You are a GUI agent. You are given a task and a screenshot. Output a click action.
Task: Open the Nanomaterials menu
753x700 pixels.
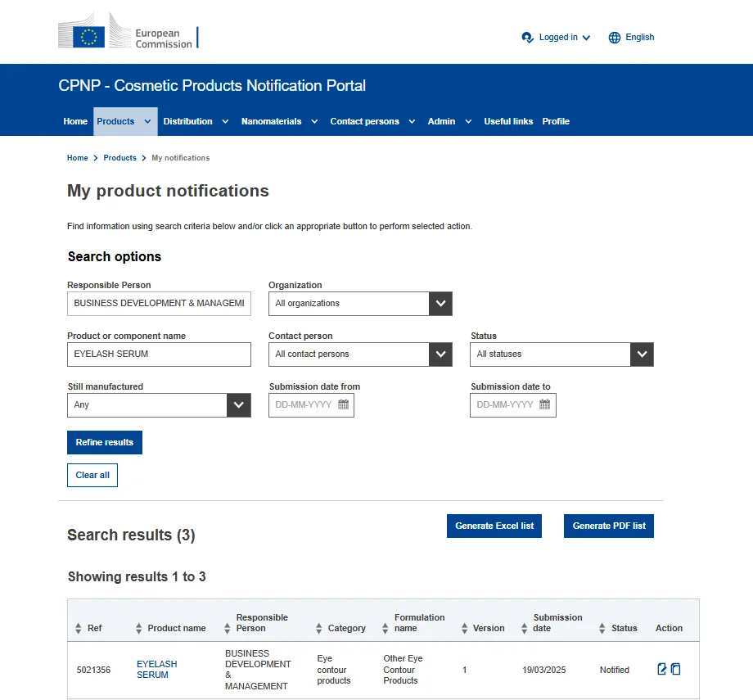pos(277,121)
